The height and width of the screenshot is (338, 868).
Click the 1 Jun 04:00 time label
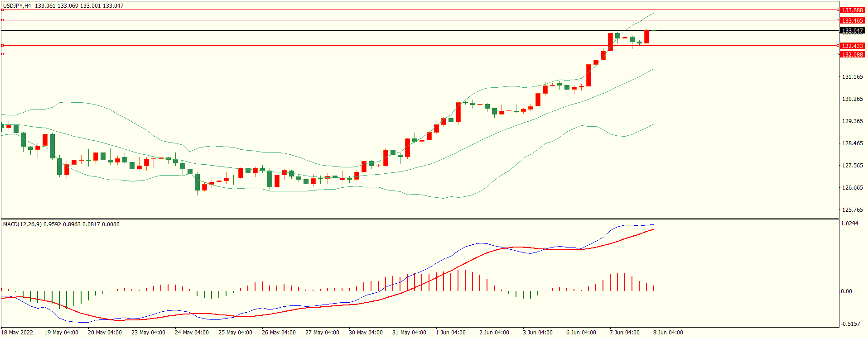pyautogui.click(x=451, y=333)
